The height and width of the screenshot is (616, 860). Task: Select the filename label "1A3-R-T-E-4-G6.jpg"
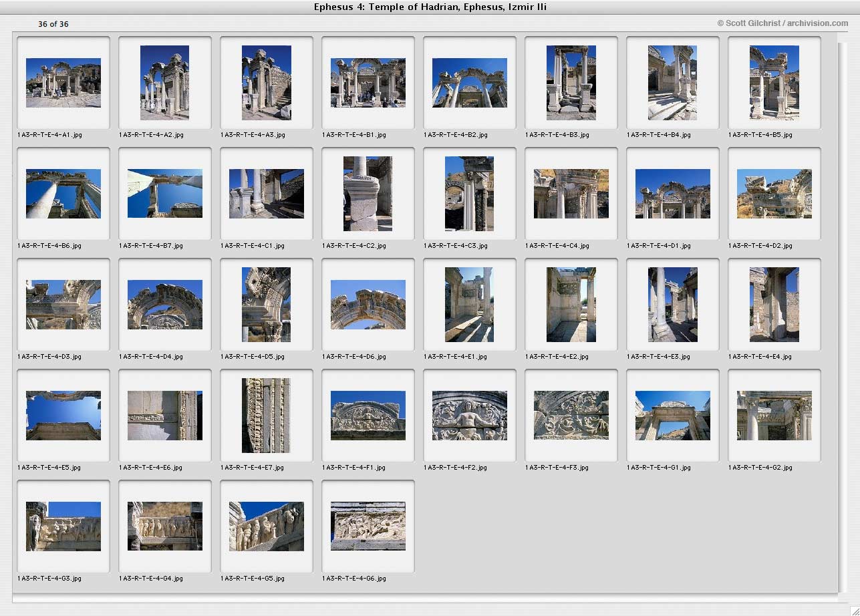354,579
